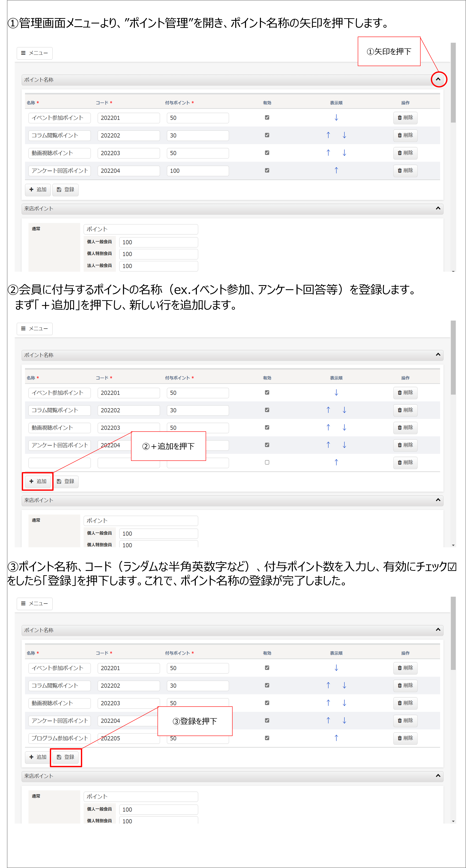In step ① screenshot, move コラム閲覧ポイント row up
Image resolution: width=466 pixels, height=868 pixels.
pos(328,135)
